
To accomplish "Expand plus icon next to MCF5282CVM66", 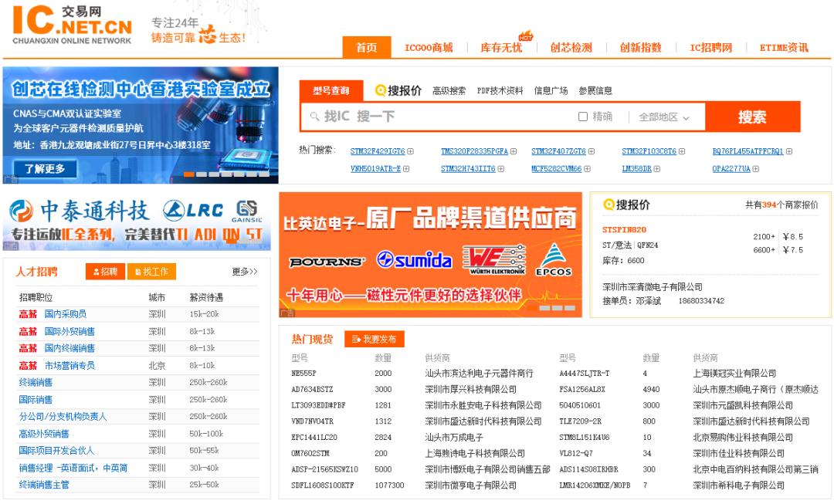I will click(587, 169).
